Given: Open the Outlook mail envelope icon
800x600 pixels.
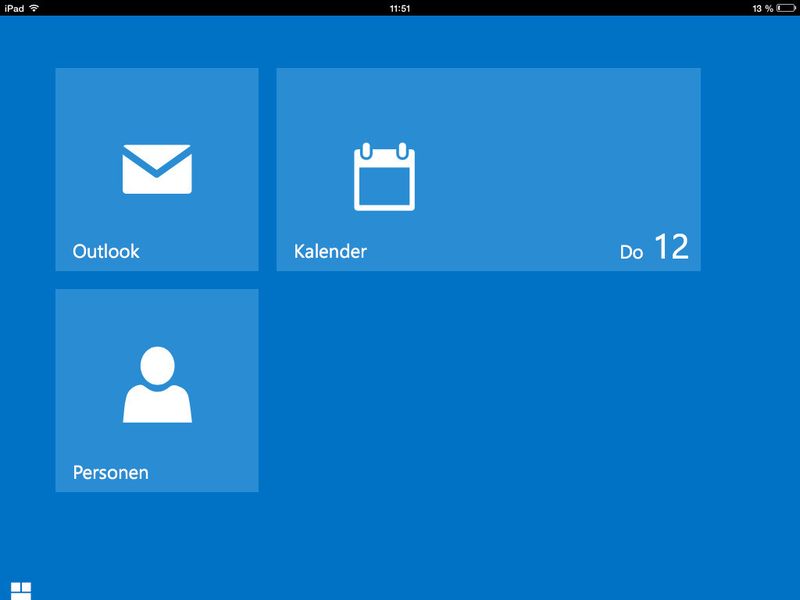Looking at the screenshot, I should click(157, 169).
